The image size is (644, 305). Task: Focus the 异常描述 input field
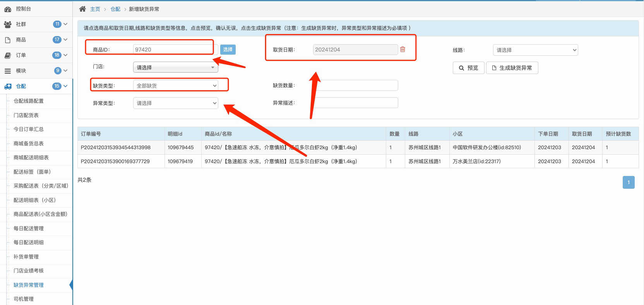[x=355, y=103]
